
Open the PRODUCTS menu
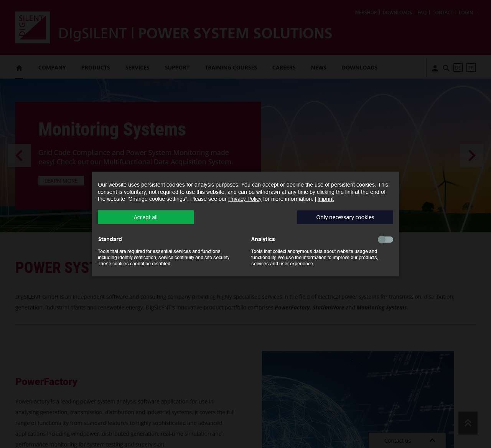[96, 68]
